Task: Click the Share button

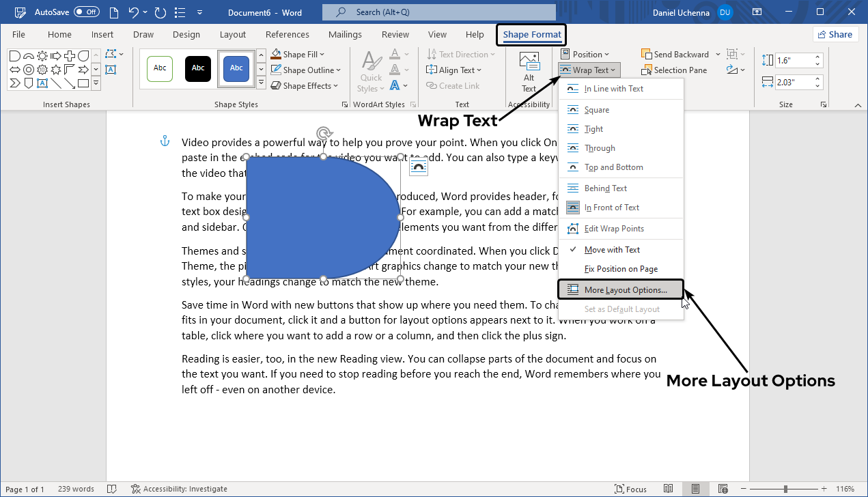Action: [x=835, y=33]
